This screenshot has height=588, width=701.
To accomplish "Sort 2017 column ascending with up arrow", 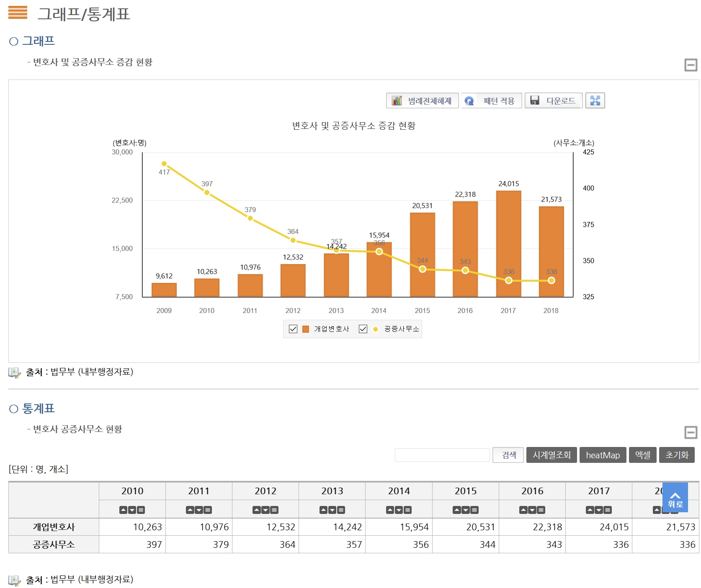I will coord(590,510).
